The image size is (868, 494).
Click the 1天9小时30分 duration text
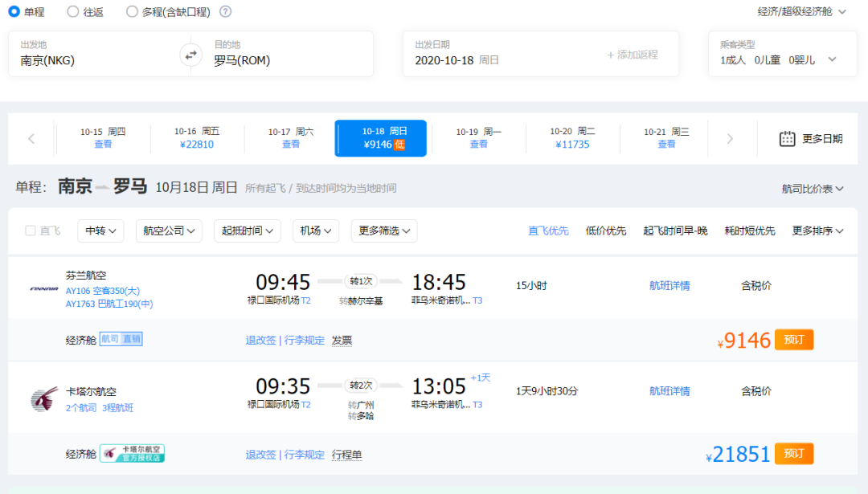tap(547, 391)
